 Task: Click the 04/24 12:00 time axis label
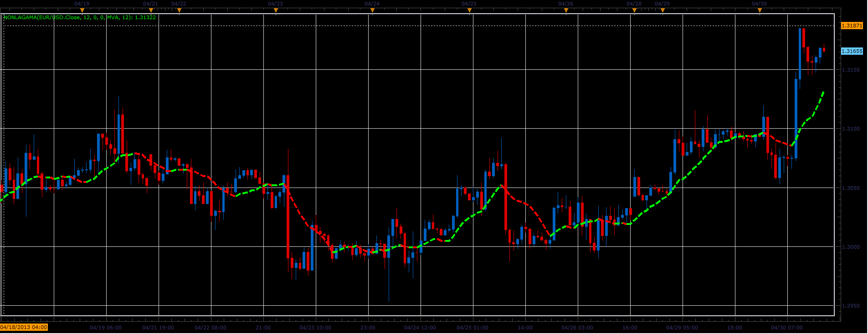pos(420,328)
